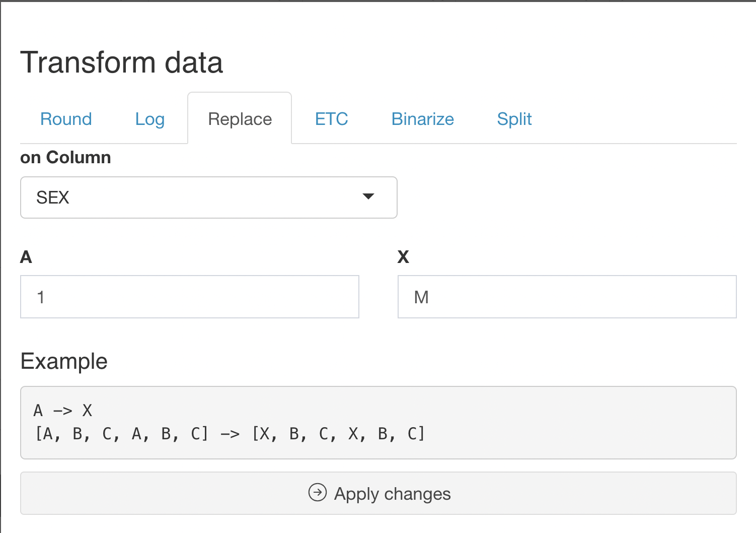The image size is (756, 533).
Task: Click the 'A -> X' example line
Action: (x=63, y=411)
